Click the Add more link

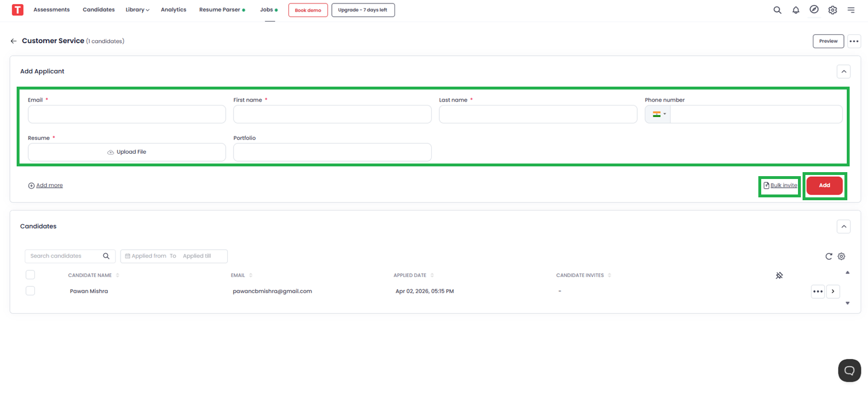[x=45, y=185]
